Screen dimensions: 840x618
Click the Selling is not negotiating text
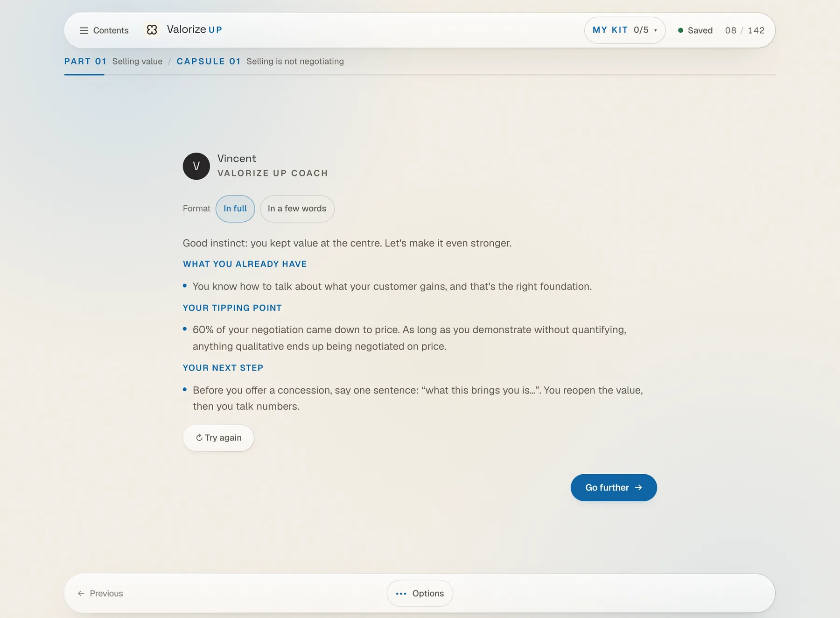(295, 62)
